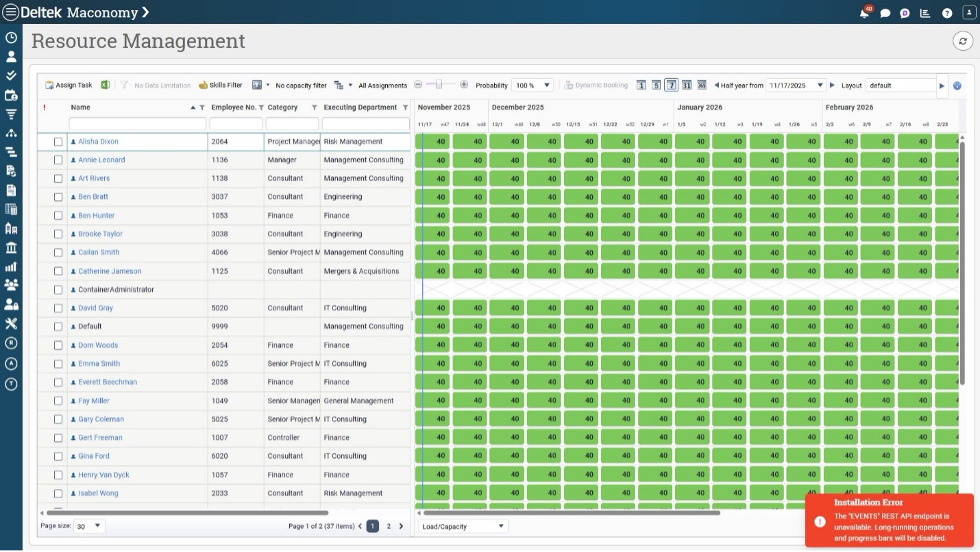Viewport: 980px width, 552px height.
Task: Open the Page size dropdown
Action: click(89, 526)
